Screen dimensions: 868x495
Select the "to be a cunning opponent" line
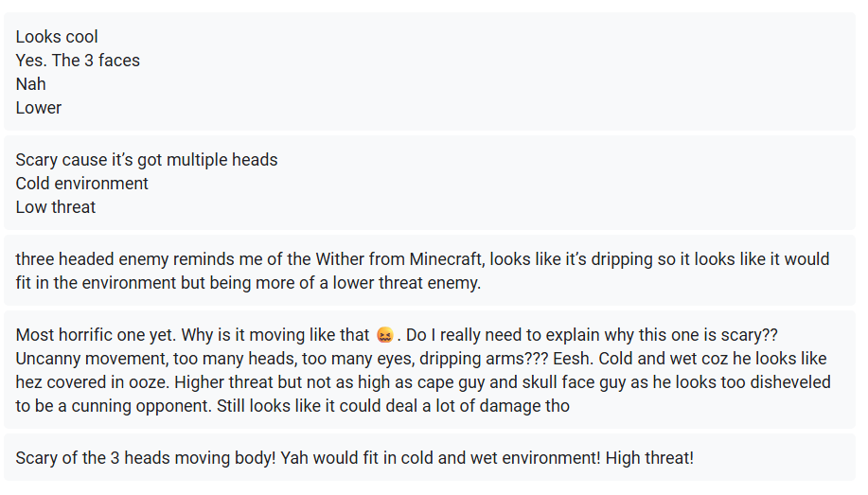[114, 406]
